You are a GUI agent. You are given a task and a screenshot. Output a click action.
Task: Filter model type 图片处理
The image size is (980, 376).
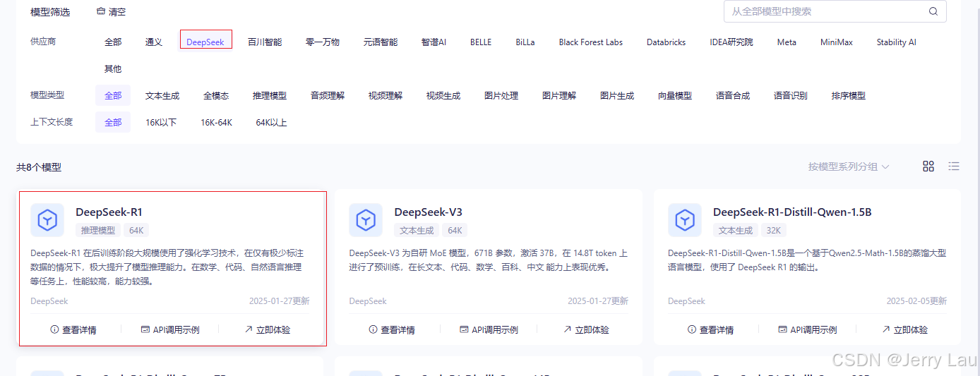(x=501, y=95)
